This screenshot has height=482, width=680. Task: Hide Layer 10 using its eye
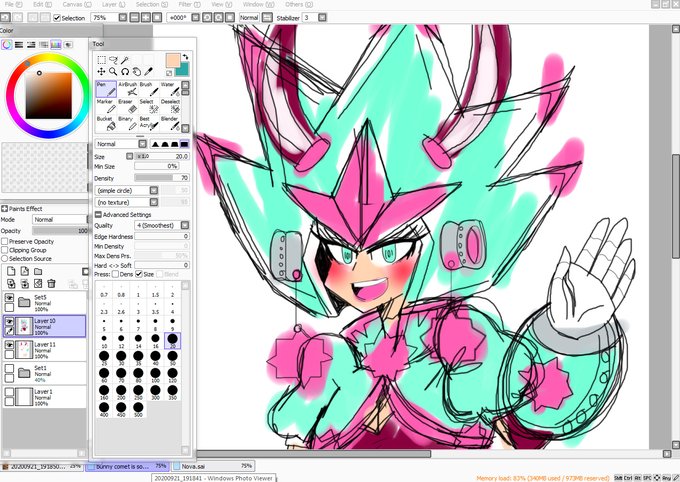9,321
